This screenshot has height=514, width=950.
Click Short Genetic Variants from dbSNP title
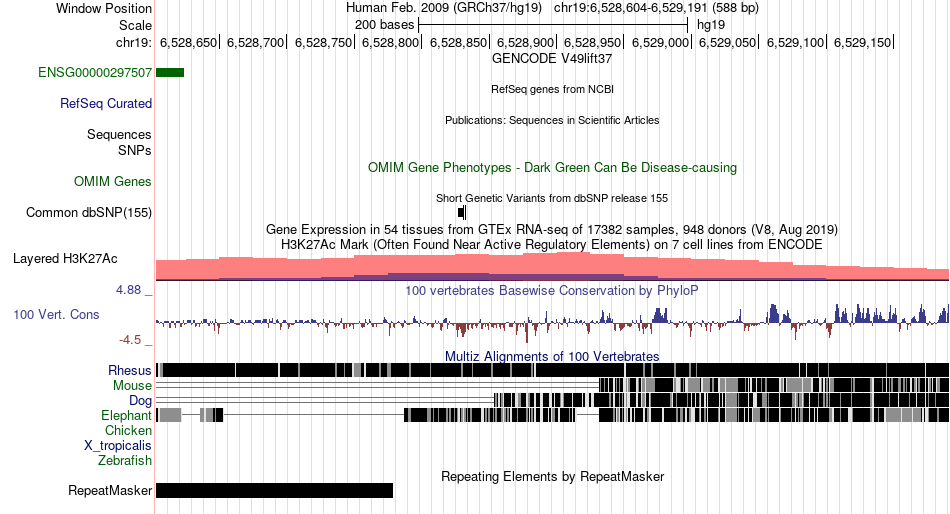click(x=552, y=198)
